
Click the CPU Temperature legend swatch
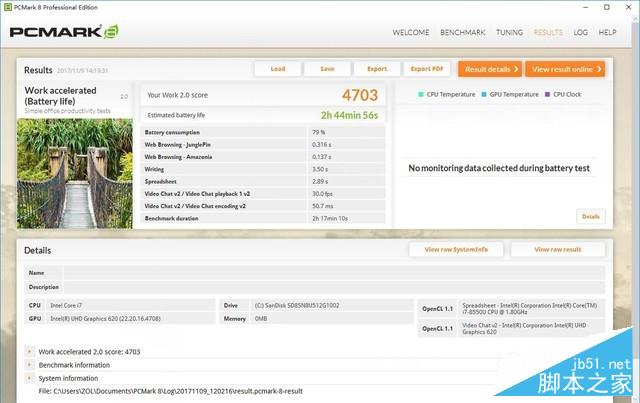pos(421,94)
